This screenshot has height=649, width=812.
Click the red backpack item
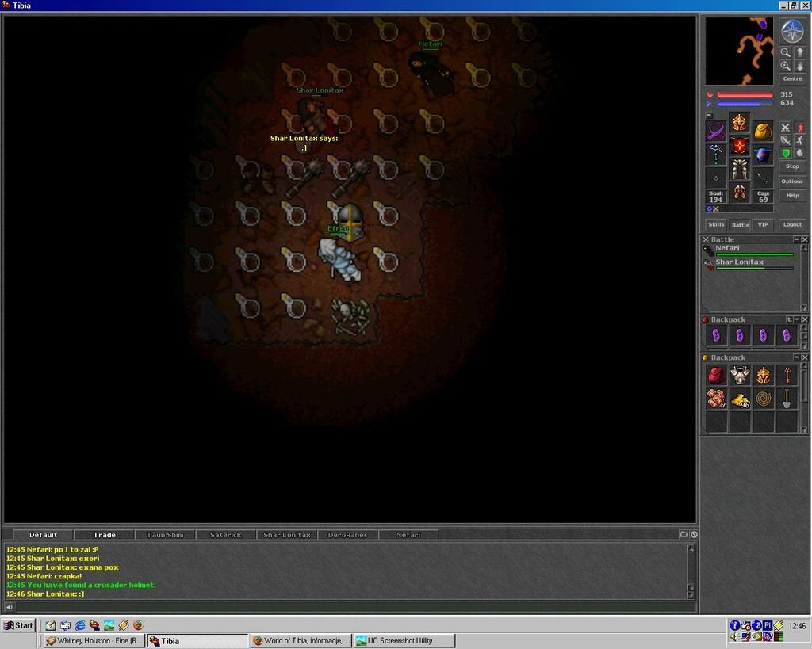pos(716,376)
